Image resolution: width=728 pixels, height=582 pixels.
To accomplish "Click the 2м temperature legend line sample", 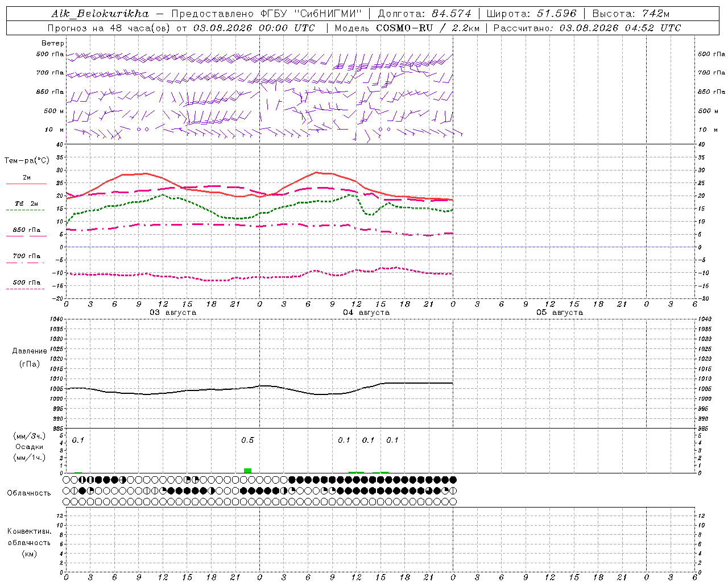I will (26, 184).
